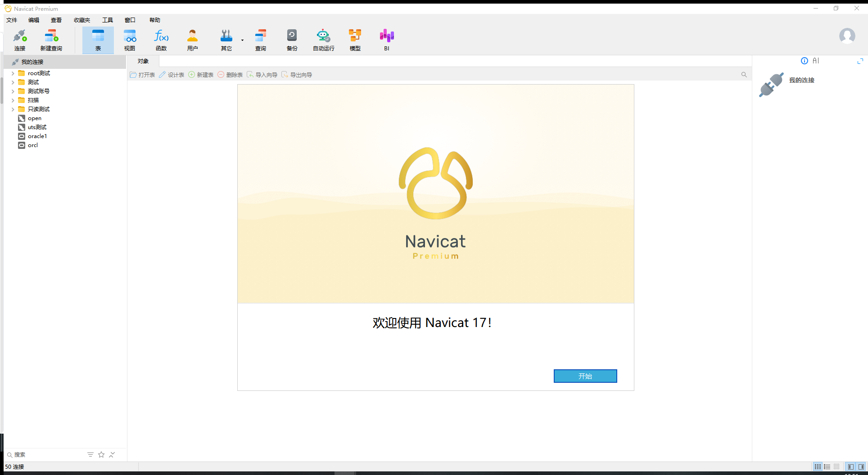Expand the 测试账号 folder
Image resolution: width=868 pixels, height=475 pixels.
click(13, 91)
